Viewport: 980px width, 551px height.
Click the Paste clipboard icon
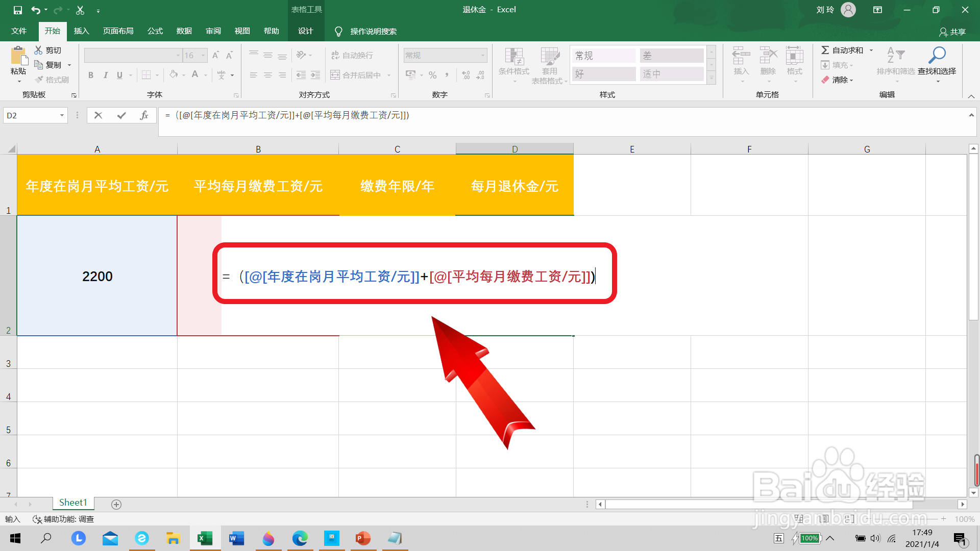click(x=19, y=55)
